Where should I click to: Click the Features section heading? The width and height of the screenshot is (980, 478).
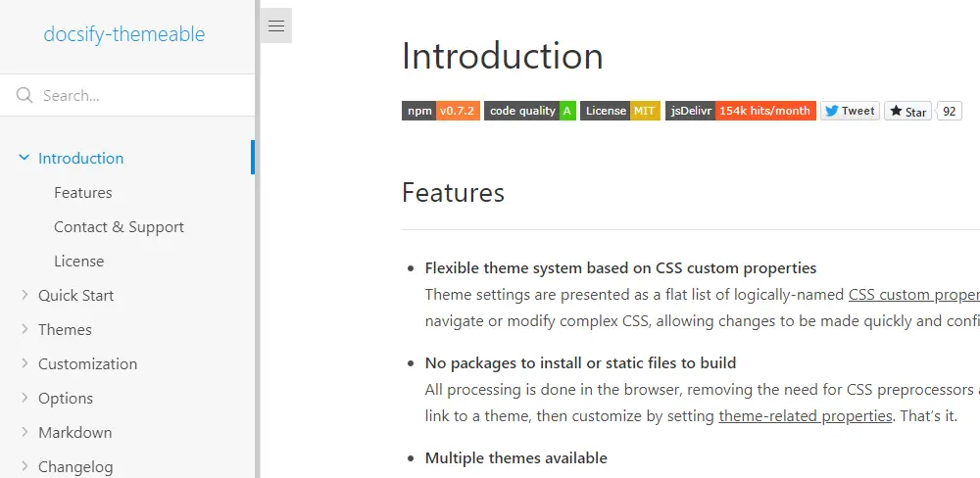453,192
